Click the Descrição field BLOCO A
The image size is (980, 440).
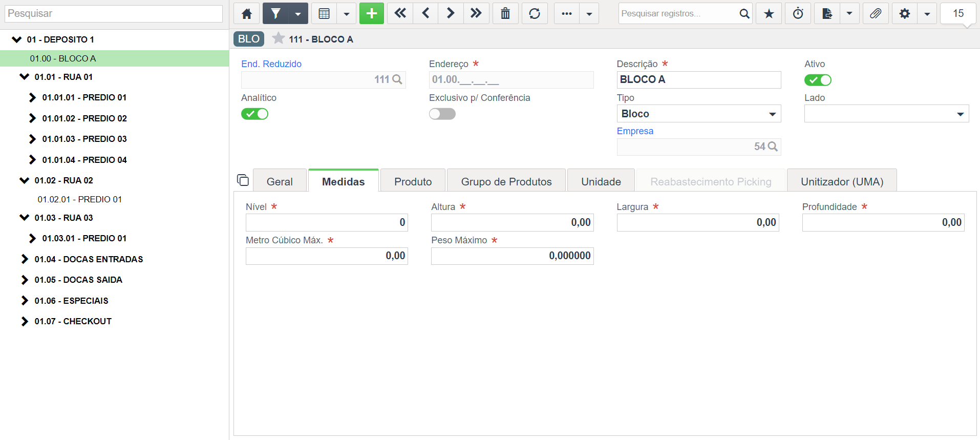[699, 79]
